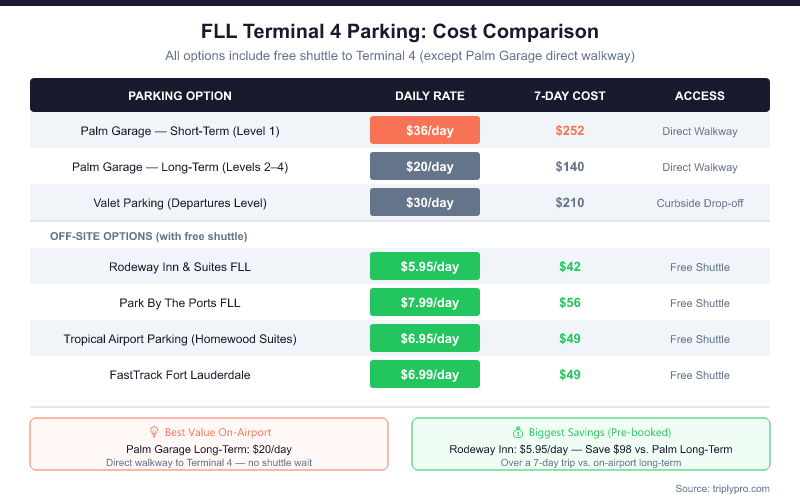800x500 pixels.
Task: Select the green $5.95/day Rodeway badge
Action: tap(425, 266)
